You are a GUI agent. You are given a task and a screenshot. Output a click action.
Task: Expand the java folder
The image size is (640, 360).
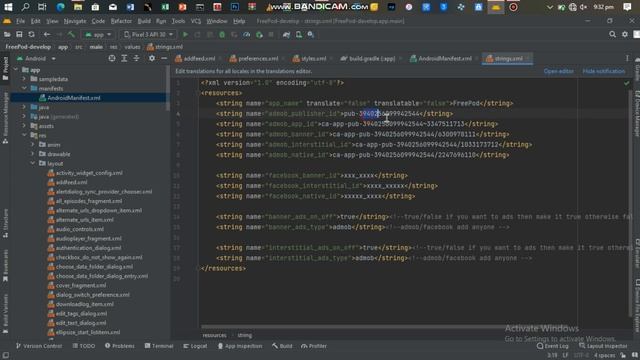pos(24,107)
